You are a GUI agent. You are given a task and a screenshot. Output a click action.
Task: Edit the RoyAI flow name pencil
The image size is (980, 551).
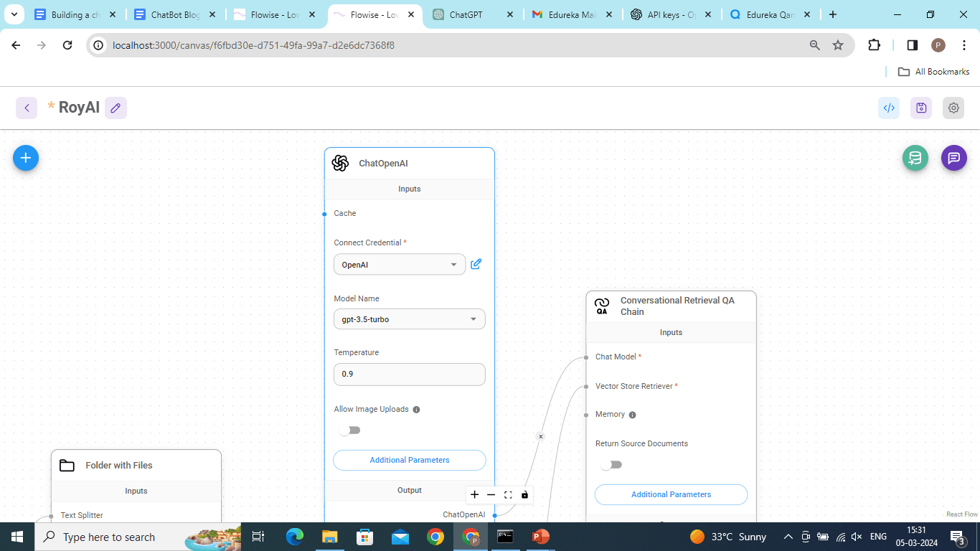click(x=116, y=108)
